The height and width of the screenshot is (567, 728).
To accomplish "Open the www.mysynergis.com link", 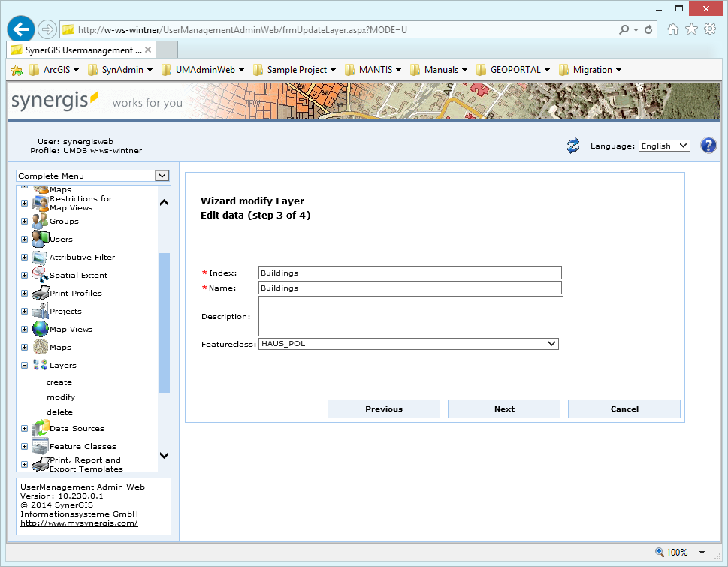I will (x=79, y=523).
